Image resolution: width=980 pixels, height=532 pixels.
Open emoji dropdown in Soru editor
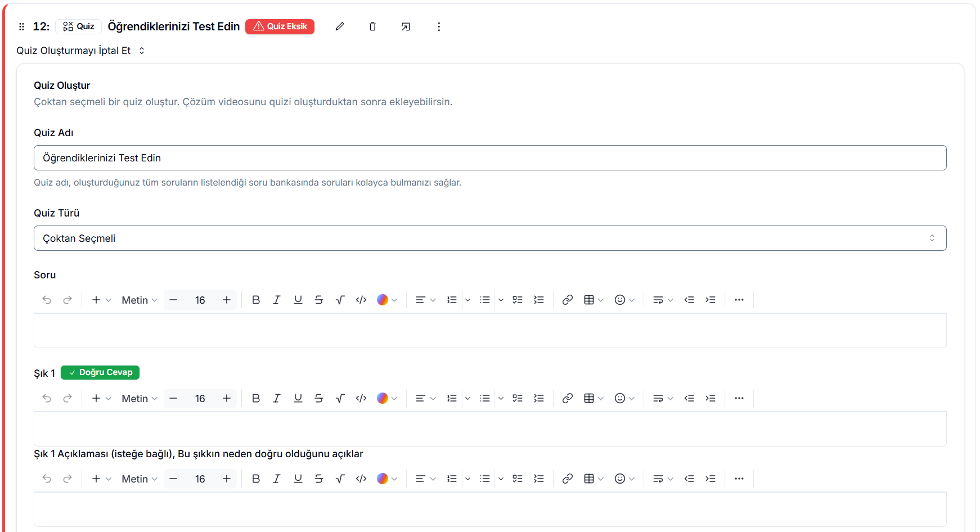[x=624, y=300]
